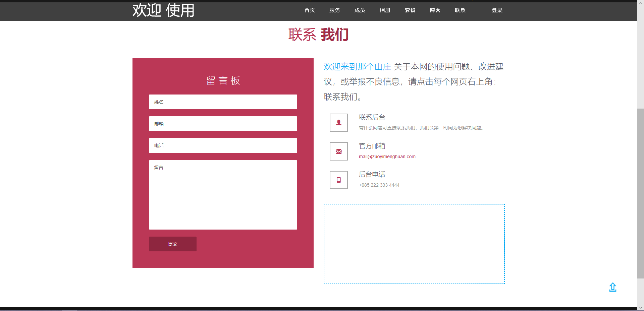Select 相册 in the top navigation
The height and width of the screenshot is (311, 644).
[385, 10]
